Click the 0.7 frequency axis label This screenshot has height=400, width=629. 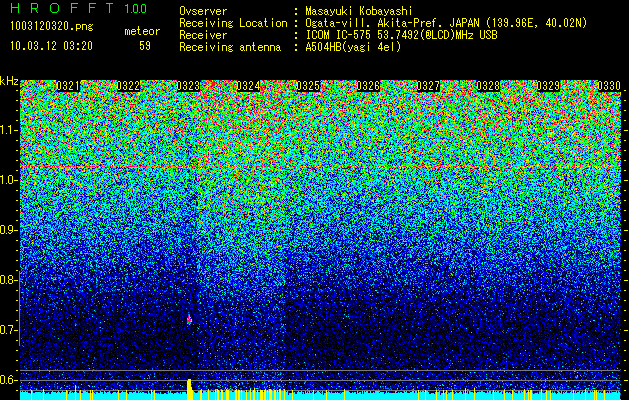[x=7, y=330]
